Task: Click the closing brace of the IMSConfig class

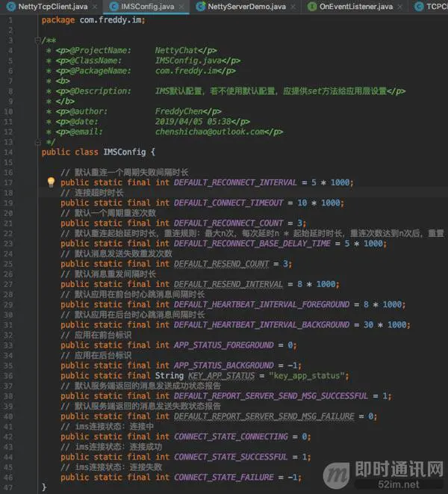Action: [x=44, y=487]
